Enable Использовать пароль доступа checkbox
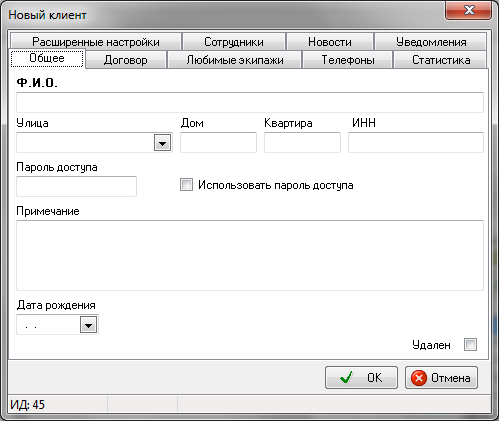The image size is (499, 421). [186, 185]
